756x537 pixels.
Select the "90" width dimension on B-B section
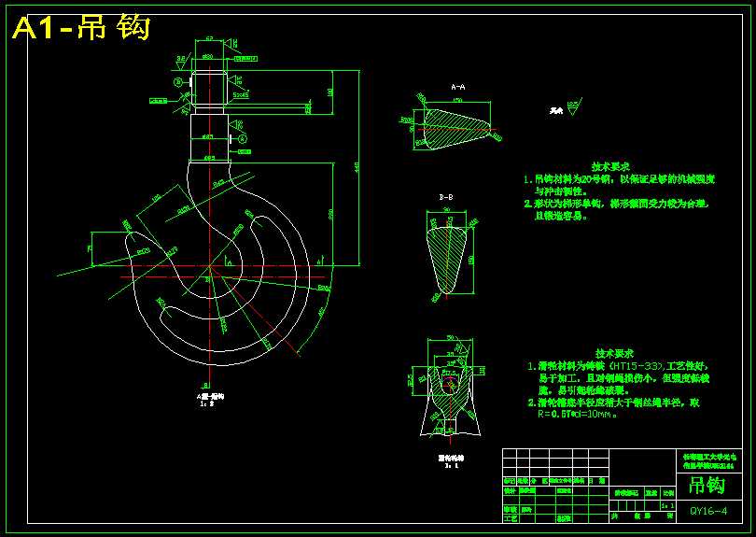click(x=447, y=209)
